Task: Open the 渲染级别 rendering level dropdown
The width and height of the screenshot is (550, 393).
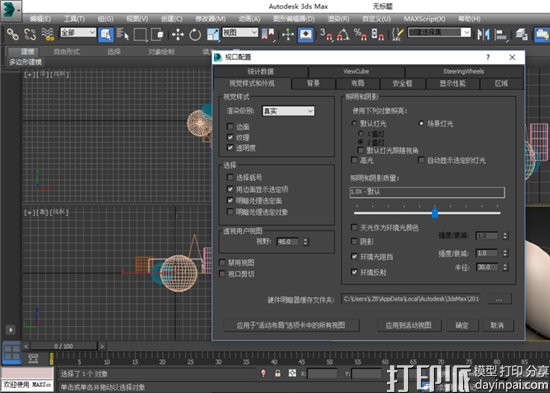Action: pyautogui.click(x=288, y=111)
